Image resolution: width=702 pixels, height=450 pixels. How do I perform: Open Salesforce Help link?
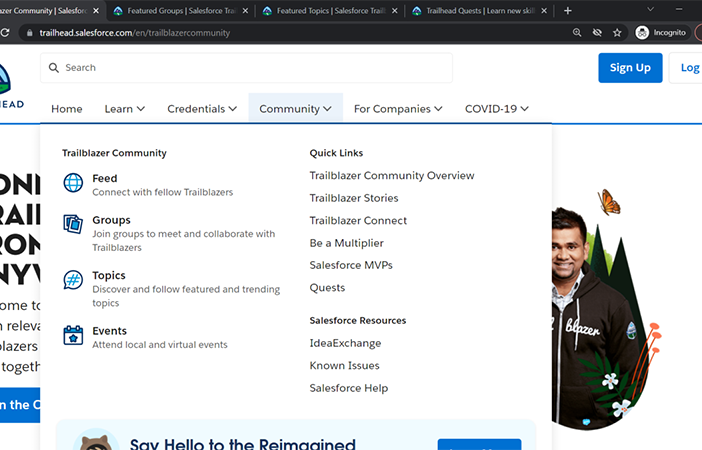pyautogui.click(x=349, y=388)
